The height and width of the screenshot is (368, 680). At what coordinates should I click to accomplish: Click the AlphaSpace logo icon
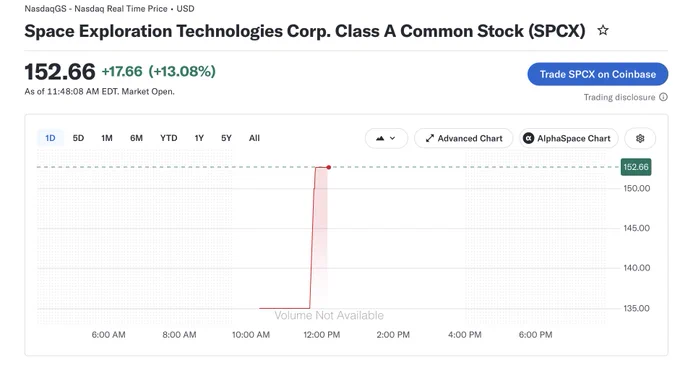coord(528,138)
